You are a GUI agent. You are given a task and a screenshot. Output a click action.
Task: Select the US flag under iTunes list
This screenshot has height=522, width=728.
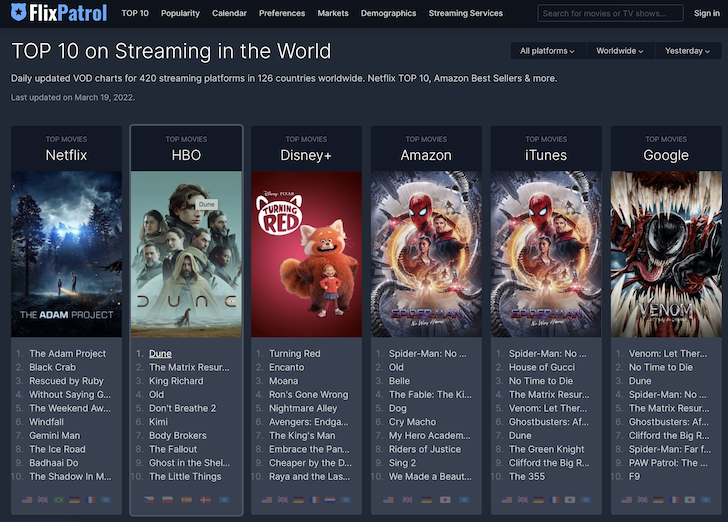tap(507, 500)
